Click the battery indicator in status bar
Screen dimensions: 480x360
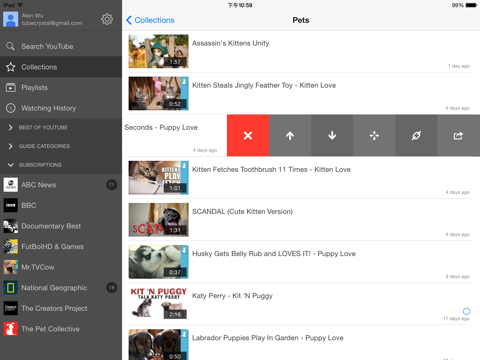[x=471, y=5]
